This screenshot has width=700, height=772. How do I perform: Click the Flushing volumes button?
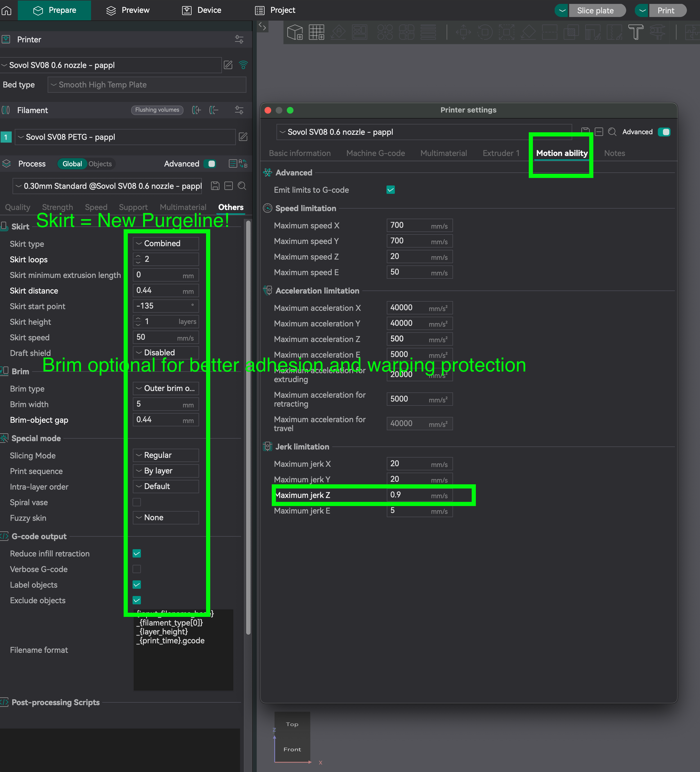tap(157, 110)
